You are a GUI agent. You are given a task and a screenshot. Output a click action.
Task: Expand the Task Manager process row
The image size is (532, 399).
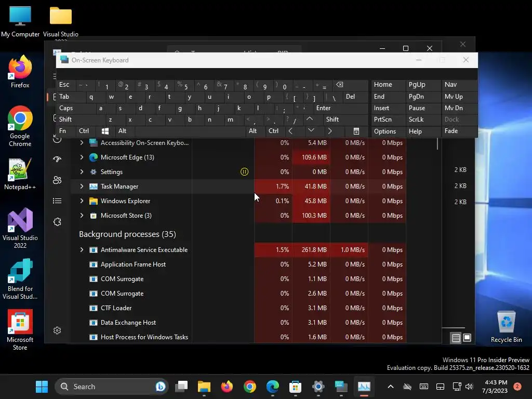(82, 187)
